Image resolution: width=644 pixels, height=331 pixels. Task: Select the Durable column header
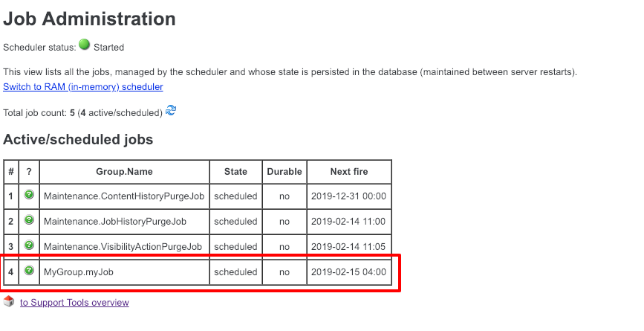(284, 172)
